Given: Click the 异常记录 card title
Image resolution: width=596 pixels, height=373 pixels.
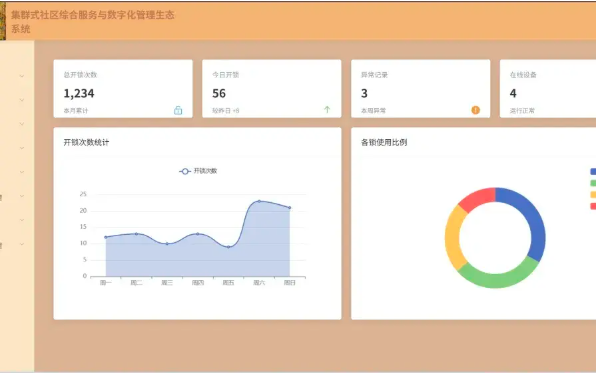Looking at the screenshot, I should pyautogui.click(x=374, y=75).
